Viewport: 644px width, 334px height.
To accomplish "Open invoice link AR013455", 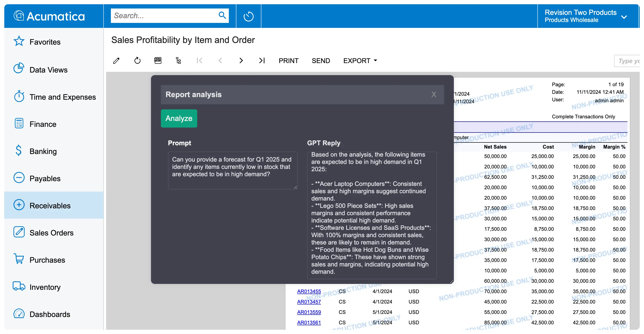I will coord(309,291).
